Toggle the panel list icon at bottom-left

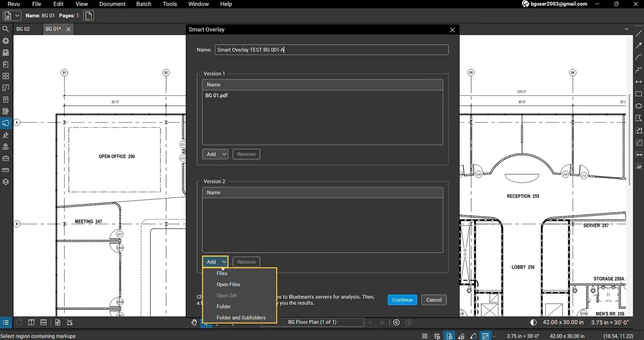coord(6,323)
